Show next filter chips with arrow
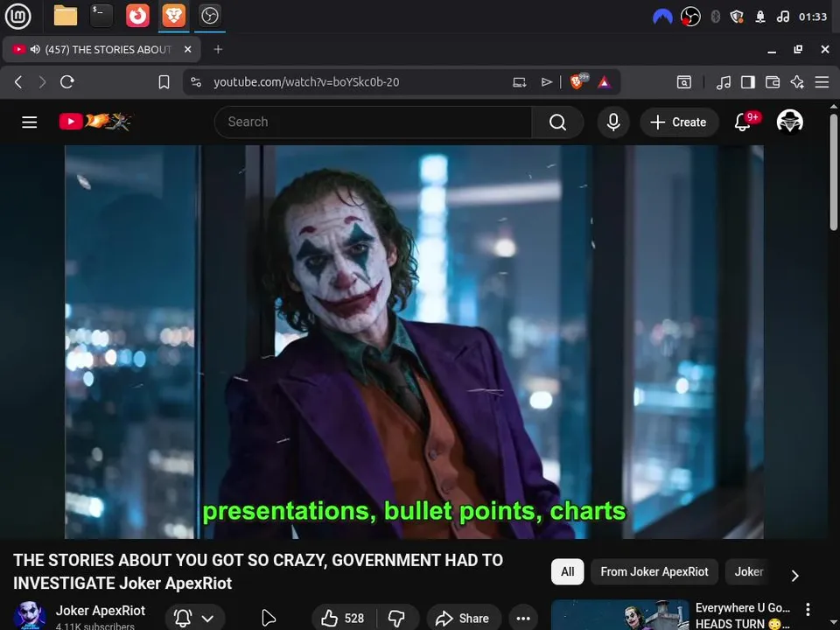This screenshot has height=630, width=840. tap(795, 576)
